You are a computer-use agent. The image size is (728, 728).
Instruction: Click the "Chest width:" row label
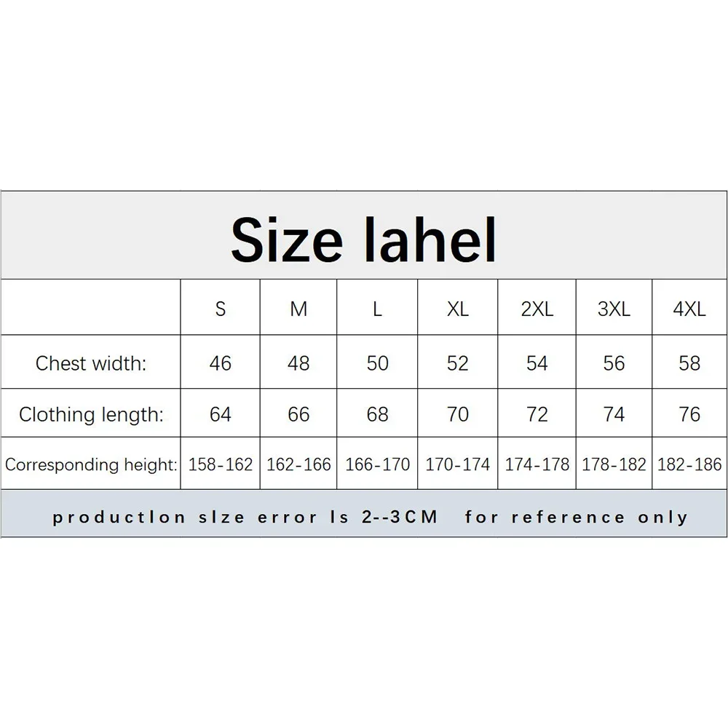(91, 363)
